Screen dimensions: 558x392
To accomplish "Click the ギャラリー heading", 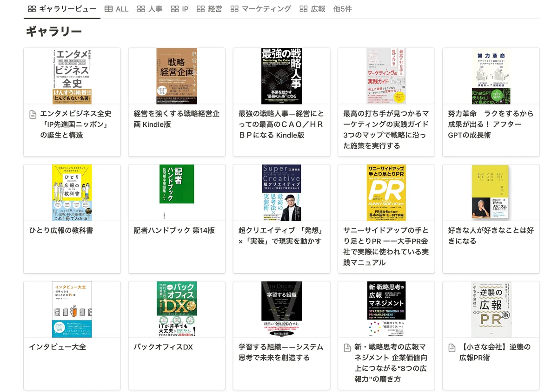I will click(x=54, y=32).
